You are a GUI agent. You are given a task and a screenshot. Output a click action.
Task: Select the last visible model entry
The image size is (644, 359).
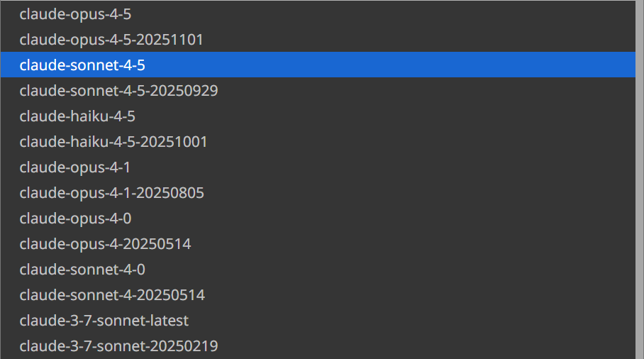click(118, 346)
